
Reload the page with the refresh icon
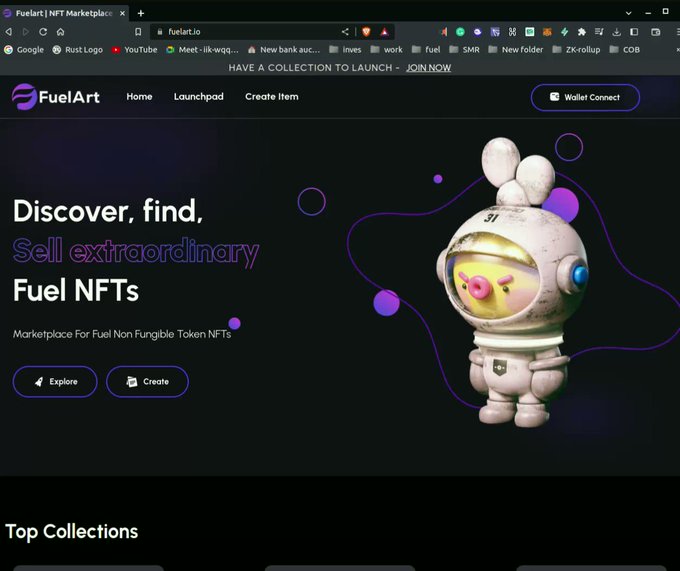43,32
